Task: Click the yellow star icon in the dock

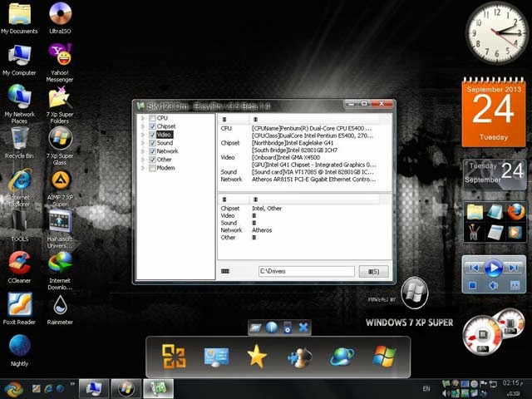Action: point(257,357)
